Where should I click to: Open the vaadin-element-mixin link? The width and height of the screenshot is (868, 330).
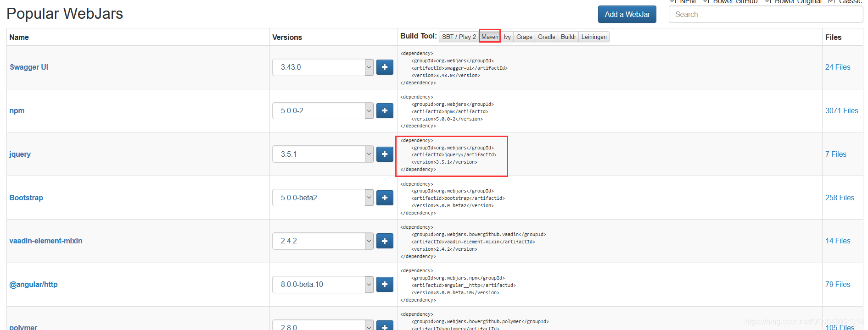pyautogui.click(x=46, y=241)
